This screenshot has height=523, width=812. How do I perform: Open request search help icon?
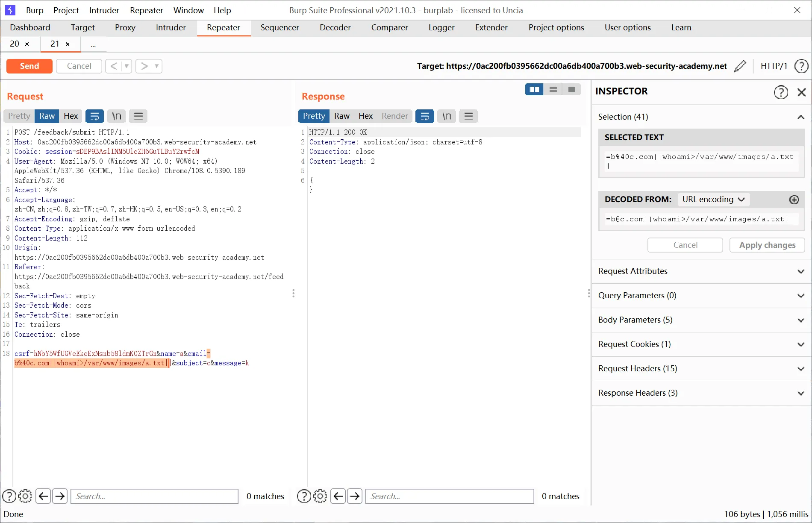tap(9, 496)
